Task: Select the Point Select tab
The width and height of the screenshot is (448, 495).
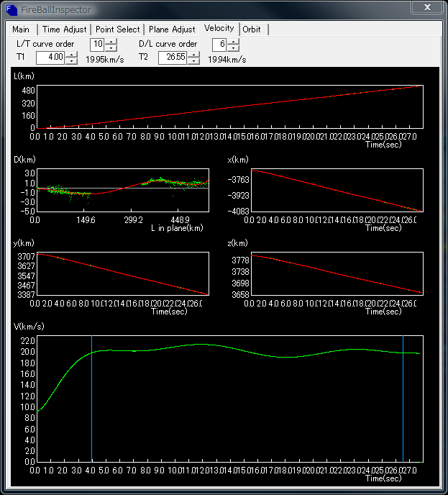Action: (x=118, y=29)
